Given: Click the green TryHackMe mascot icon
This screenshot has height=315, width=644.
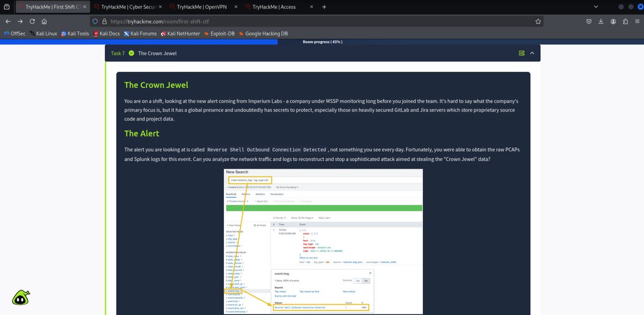Looking at the screenshot, I should pos(21,298).
